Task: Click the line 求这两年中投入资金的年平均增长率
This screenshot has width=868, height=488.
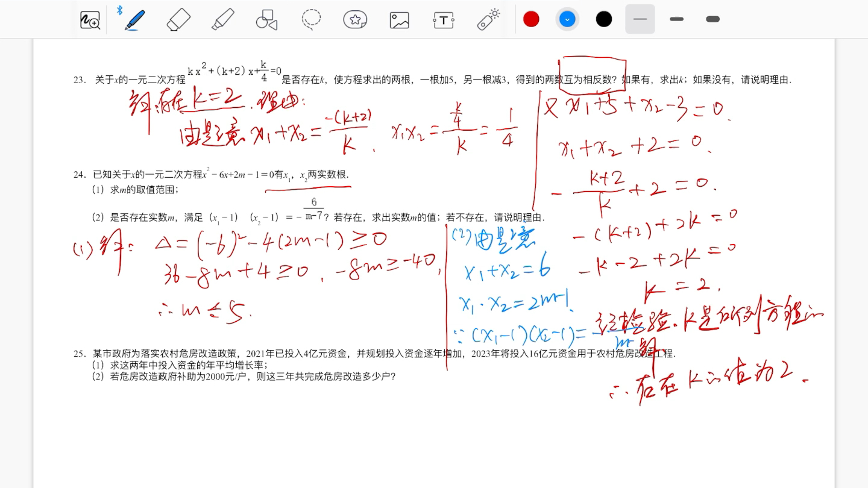Action: point(179,365)
